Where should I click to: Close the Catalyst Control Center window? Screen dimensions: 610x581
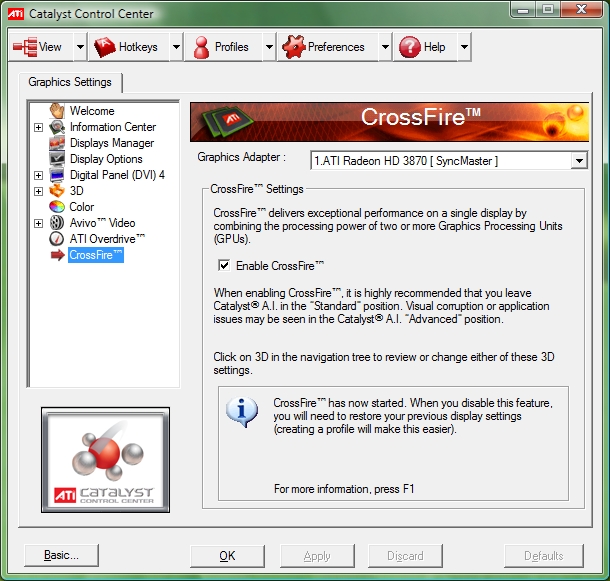click(581, 10)
